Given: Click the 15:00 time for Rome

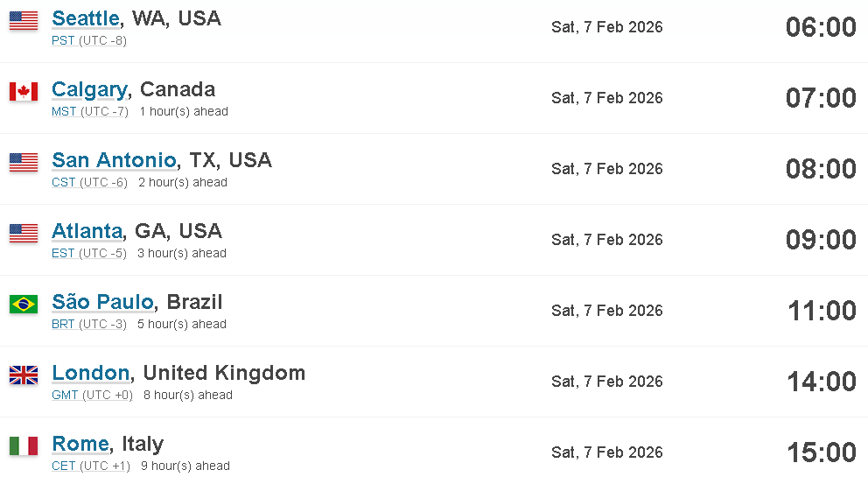Looking at the screenshot, I should 822,452.
